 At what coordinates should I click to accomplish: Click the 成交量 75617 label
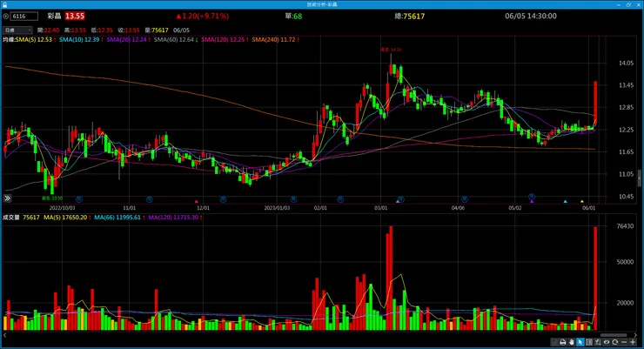(22, 218)
